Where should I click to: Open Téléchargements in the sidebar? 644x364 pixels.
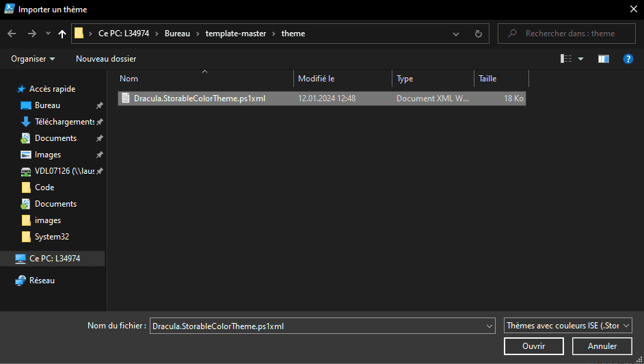(64, 122)
